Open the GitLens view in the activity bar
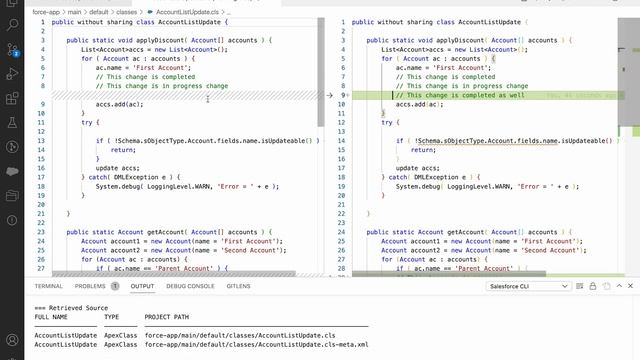The image size is (640, 360). 12,147
